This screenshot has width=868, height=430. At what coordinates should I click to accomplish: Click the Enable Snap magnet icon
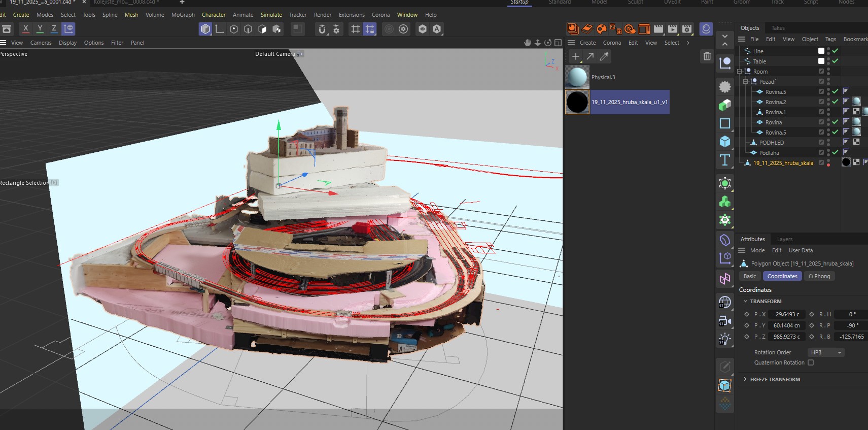pos(322,29)
